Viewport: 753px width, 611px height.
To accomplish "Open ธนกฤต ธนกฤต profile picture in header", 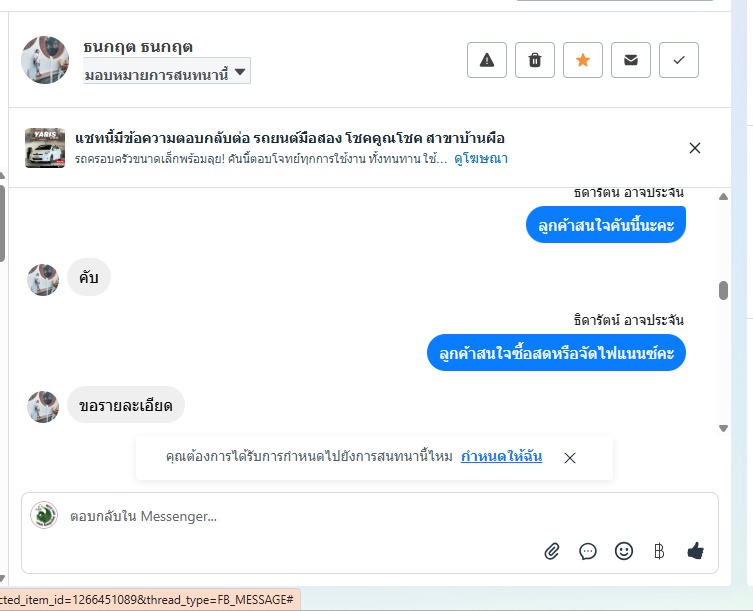I will coord(45,60).
